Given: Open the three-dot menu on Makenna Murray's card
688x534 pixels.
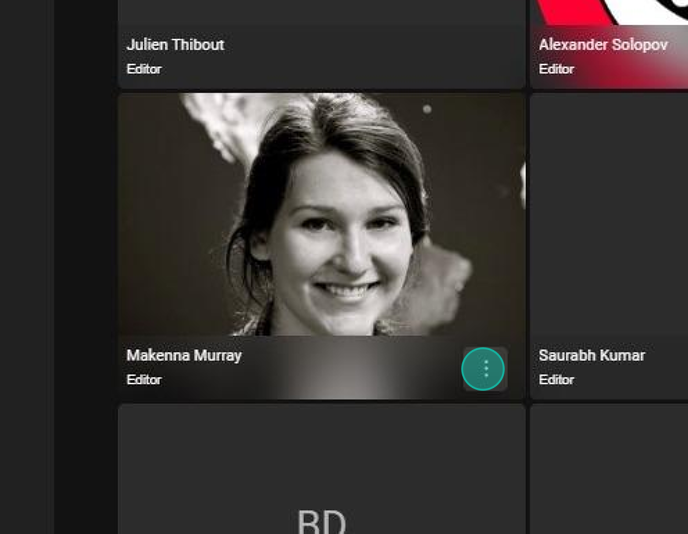Looking at the screenshot, I should coord(483,369).
